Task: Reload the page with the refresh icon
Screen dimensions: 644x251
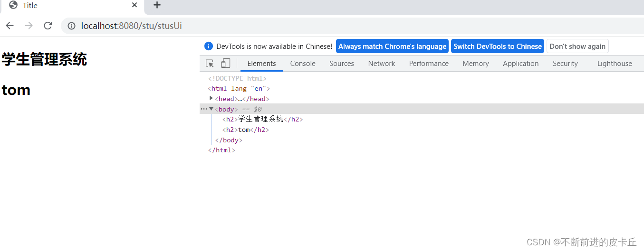Action: [x=48, y=26]
